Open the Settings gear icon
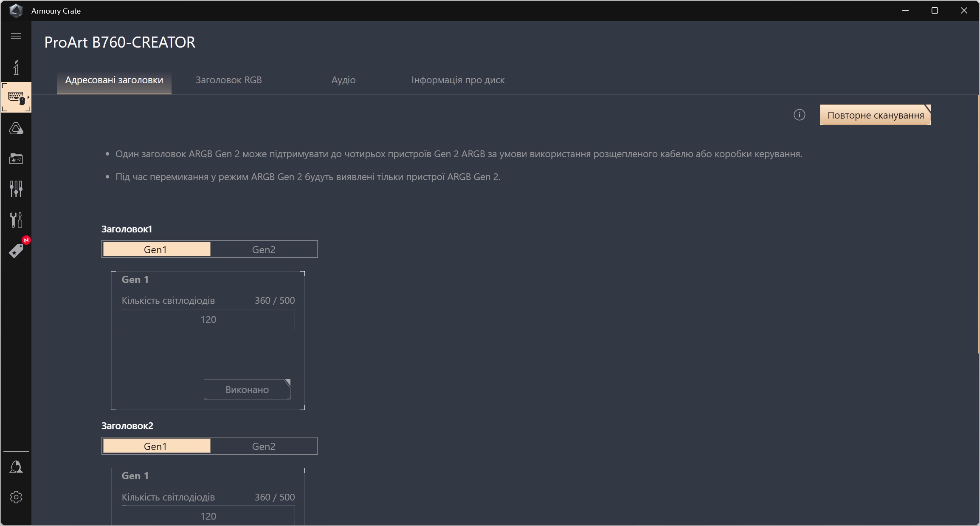 (x=16, y=497)
